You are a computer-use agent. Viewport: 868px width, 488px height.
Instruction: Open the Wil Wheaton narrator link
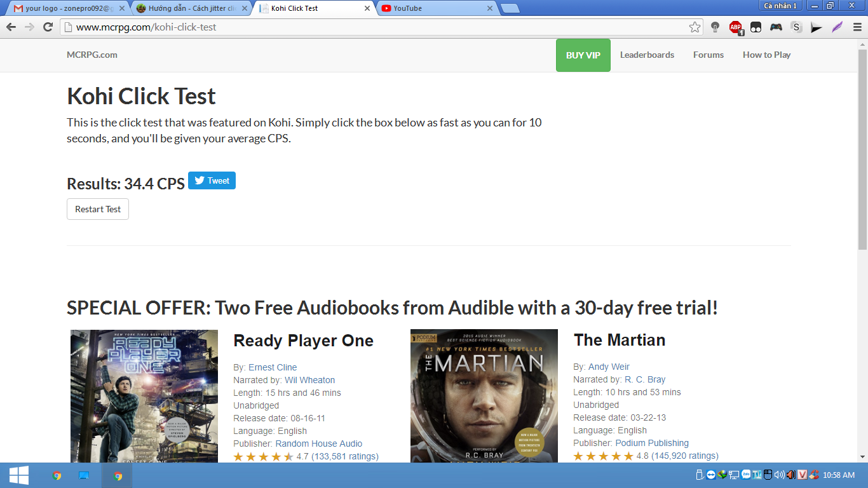[x=310, y=380]
